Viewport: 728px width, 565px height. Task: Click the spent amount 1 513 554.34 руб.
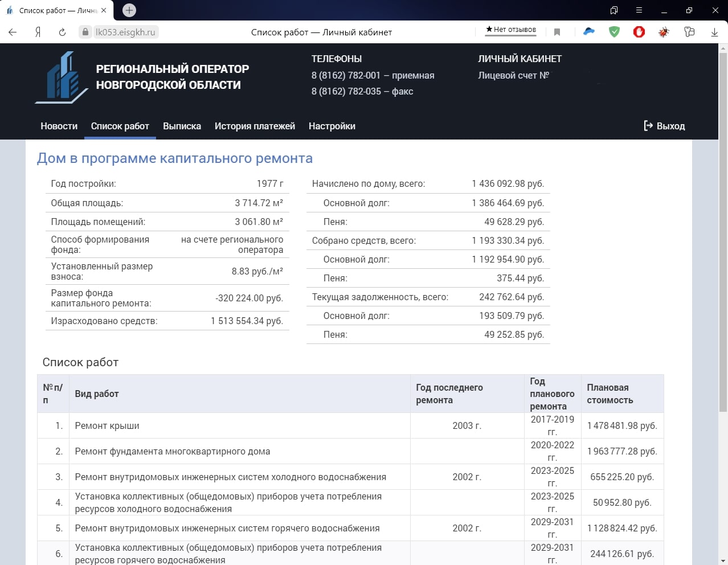247,321
